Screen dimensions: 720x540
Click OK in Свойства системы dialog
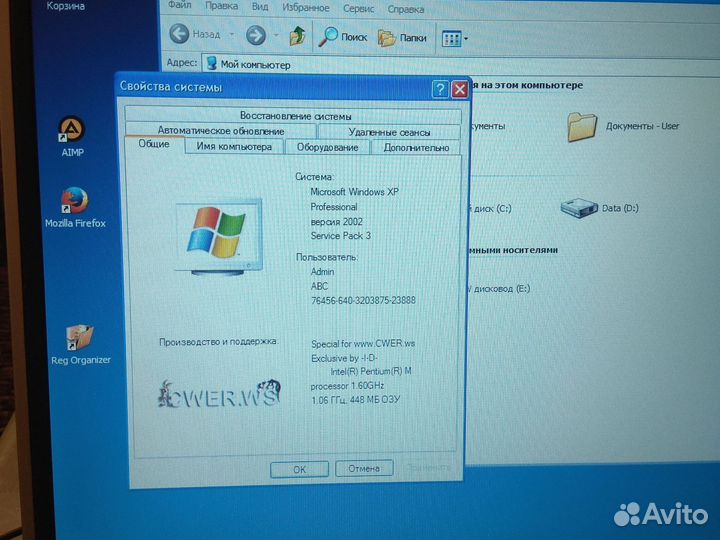299,469
